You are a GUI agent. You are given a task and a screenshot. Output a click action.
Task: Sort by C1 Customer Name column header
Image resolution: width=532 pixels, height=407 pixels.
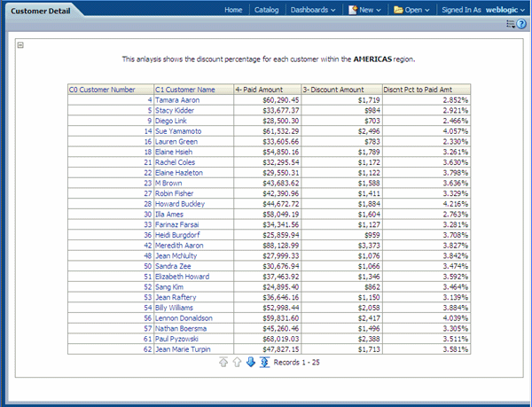point(193,90)
